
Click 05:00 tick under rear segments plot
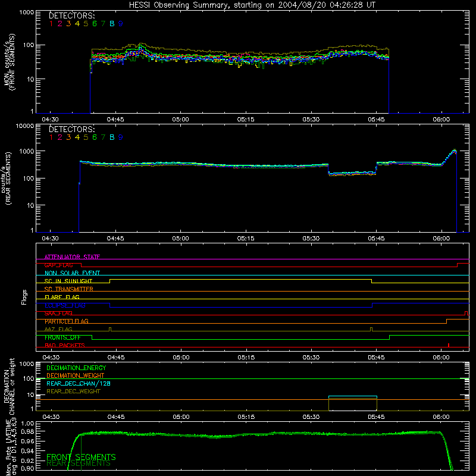(181, 239)
